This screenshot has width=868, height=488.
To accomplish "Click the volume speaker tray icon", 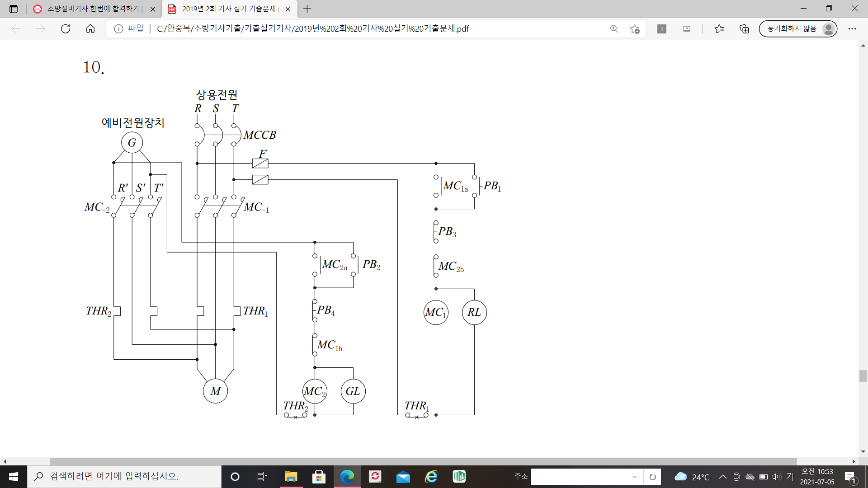I will [x=777, y=477].
